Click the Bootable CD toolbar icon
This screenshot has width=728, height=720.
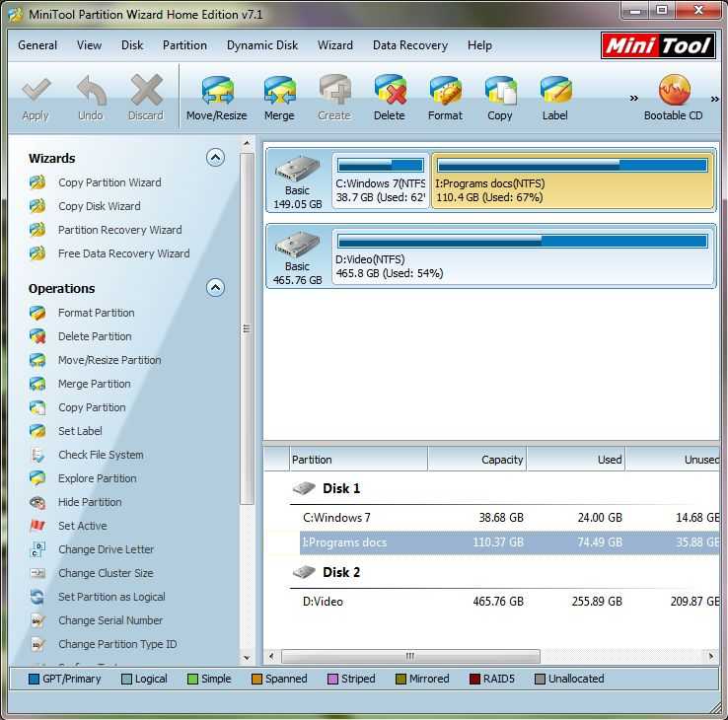point(674,90)
